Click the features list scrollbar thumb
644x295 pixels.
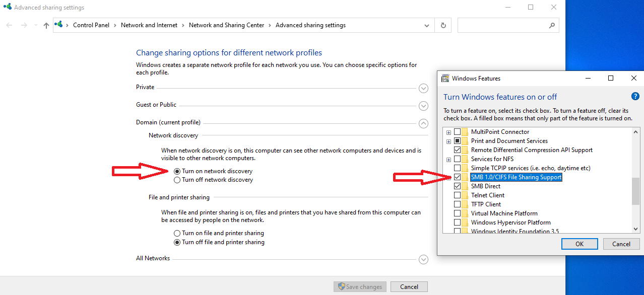click(635, 191)
